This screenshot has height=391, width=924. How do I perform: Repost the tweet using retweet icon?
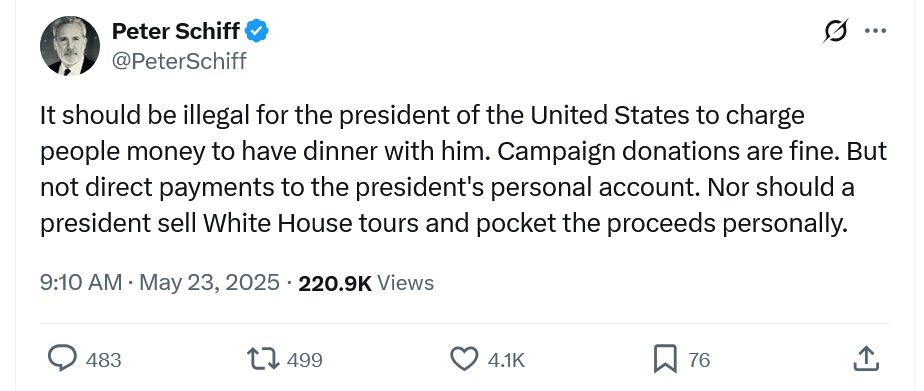coord(263,359)
